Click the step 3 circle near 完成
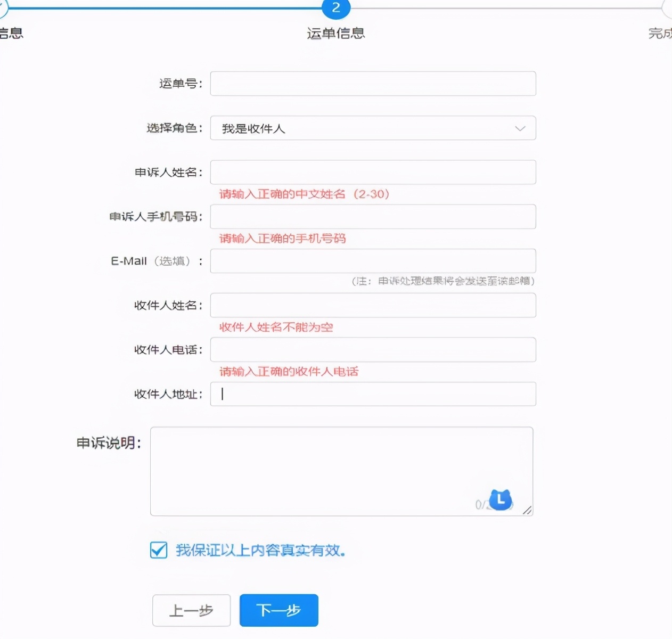 point(668,9)
